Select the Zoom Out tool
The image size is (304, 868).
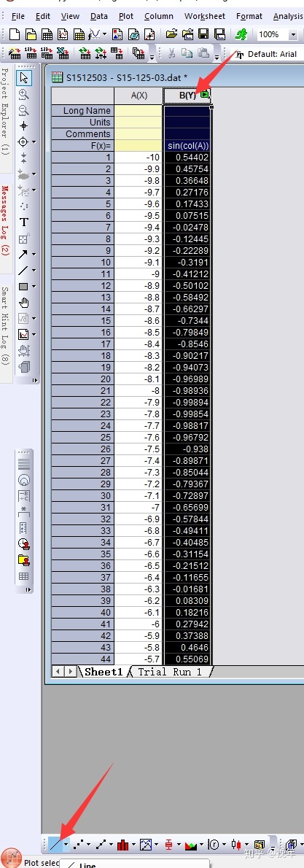point(24,110)
